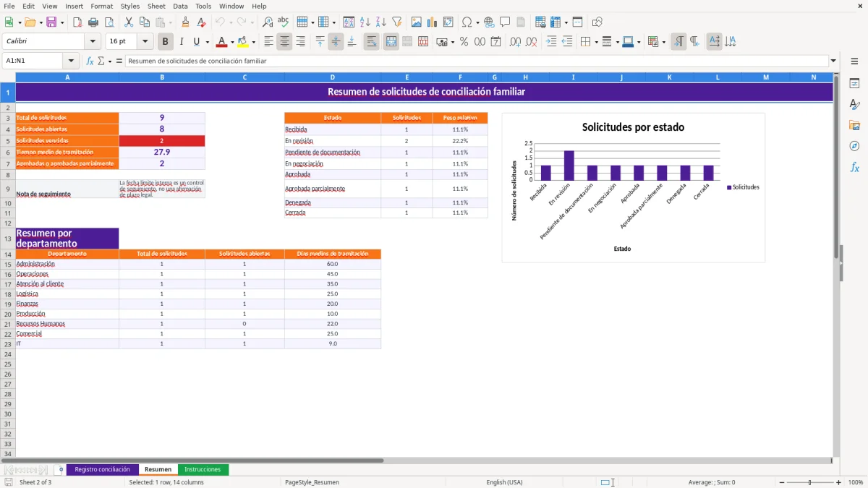Increase indent icon
Viewport: 868px width, 488px height.
(x=551, y=42)
